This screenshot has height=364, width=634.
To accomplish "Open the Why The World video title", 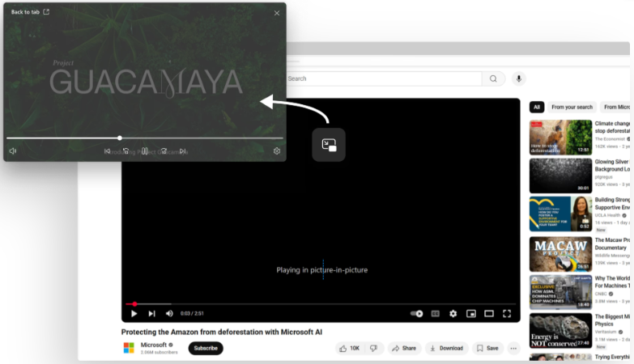I will [x=612, y=281].
